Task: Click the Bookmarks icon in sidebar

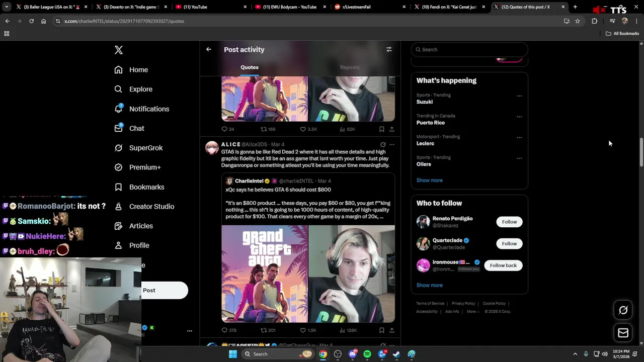Action: [118, 187]
